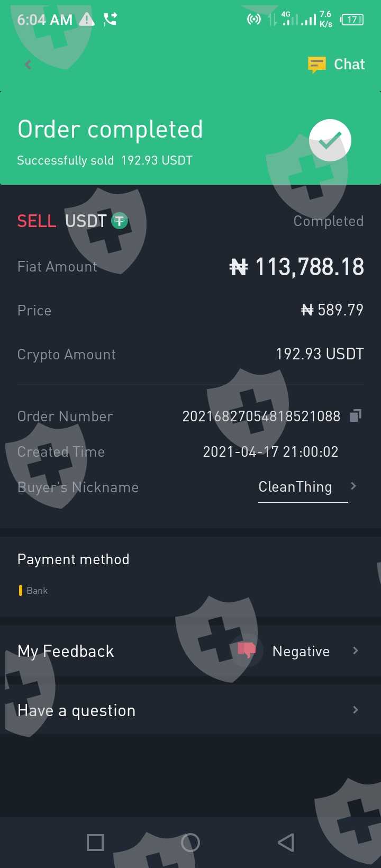Tap the USDT Tether coin icon
The height and width of the screenshot is (868, 381).
[x=120, y=221]
